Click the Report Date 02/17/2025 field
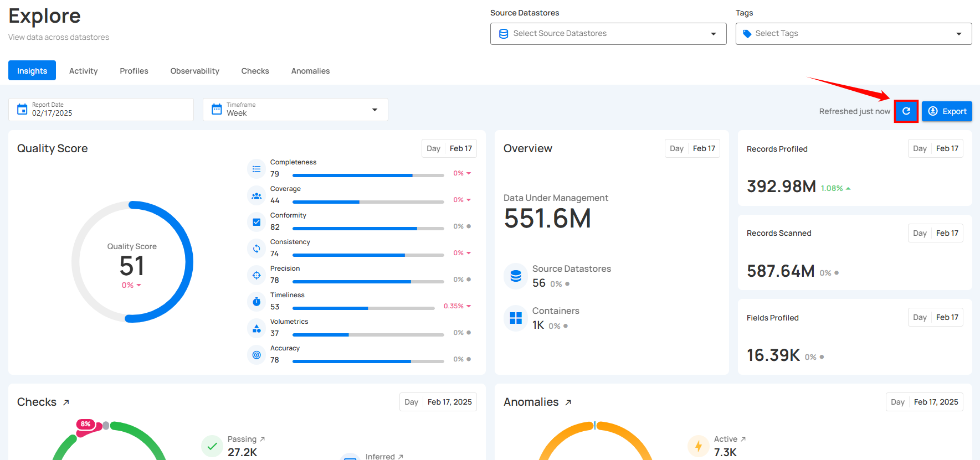Viewport: 980px width, 460px height. [x=101, y=110]
